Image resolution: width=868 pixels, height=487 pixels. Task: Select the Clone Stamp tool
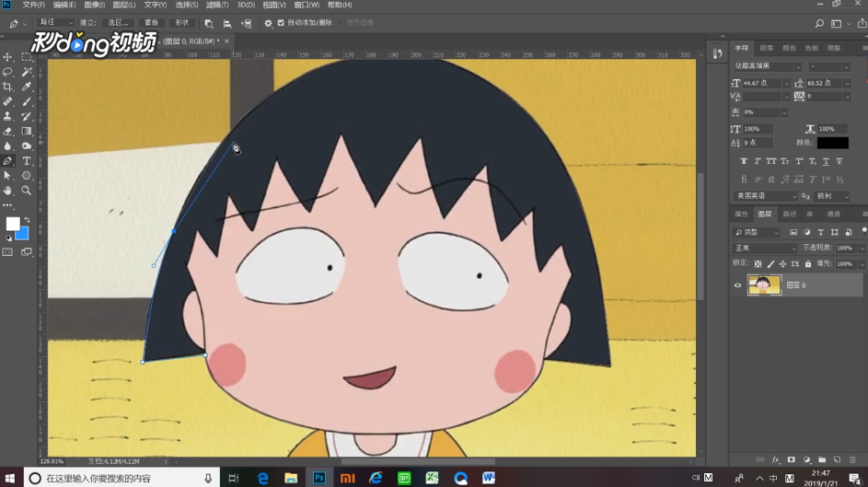(7, 116)
